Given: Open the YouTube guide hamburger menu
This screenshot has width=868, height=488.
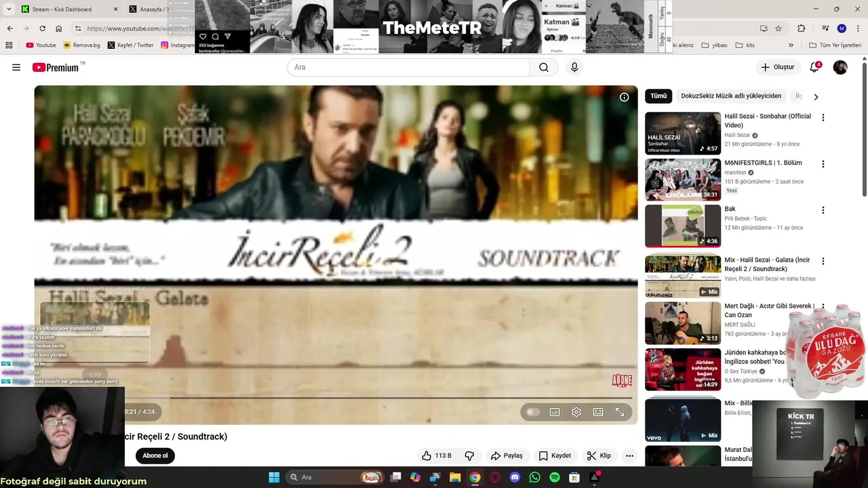Looking at the screenshot, I should click(16, 67).
